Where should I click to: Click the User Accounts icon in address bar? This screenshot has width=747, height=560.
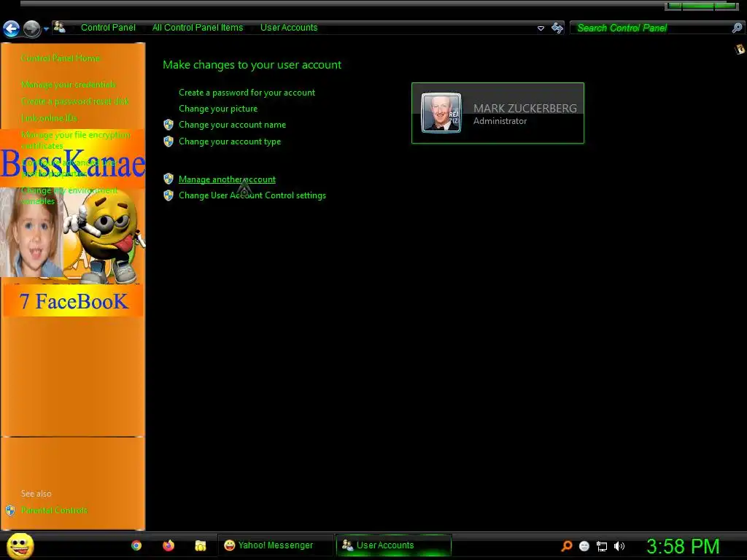[59, 27]
